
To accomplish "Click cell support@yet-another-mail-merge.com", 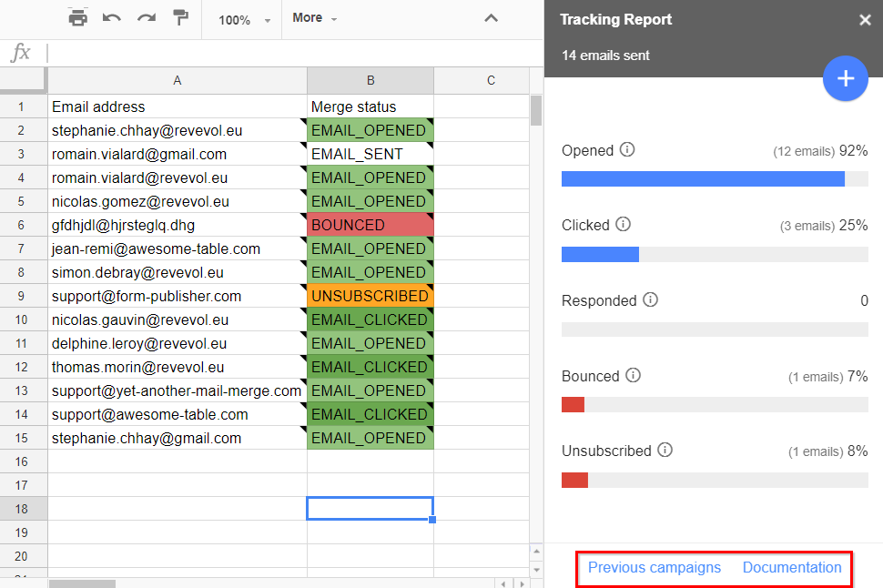I will 178,390.
